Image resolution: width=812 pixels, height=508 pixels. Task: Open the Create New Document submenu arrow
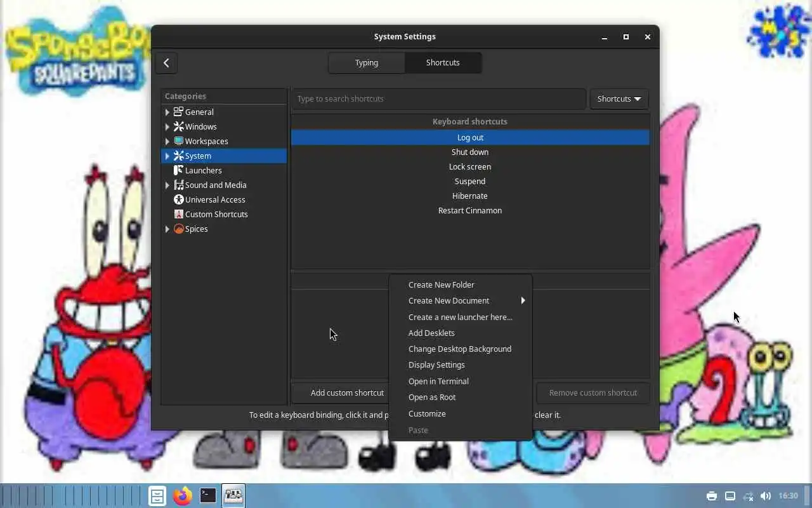(523, 300)
